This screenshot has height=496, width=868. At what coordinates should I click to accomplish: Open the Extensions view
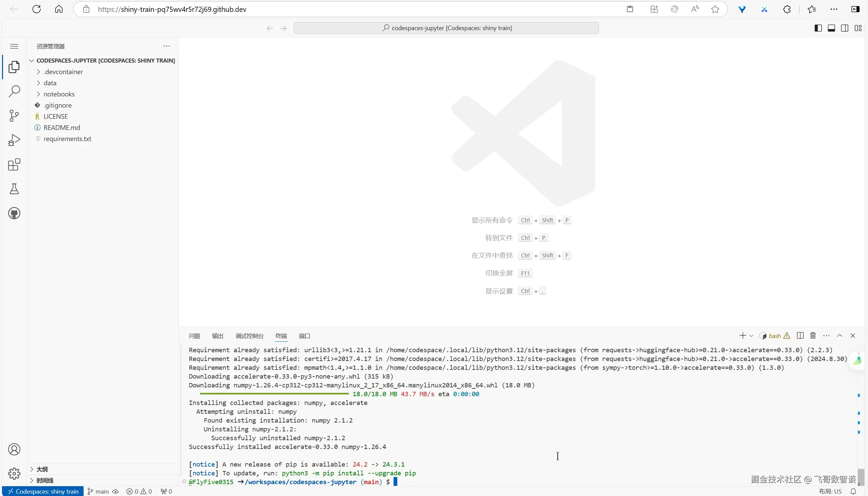tap(14, 164)
